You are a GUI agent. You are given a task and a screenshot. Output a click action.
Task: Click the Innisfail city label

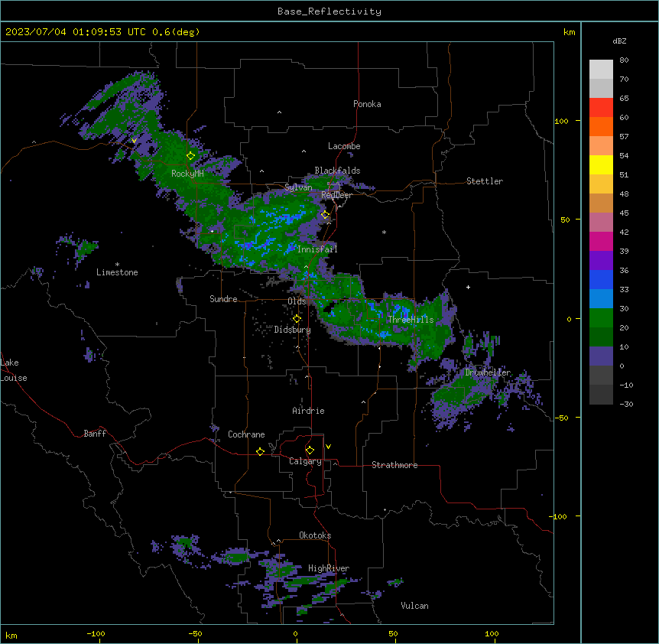(317, 249)
